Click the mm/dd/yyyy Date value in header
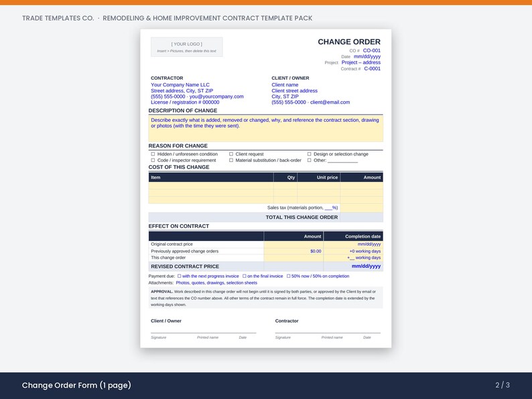 [367, 57]
